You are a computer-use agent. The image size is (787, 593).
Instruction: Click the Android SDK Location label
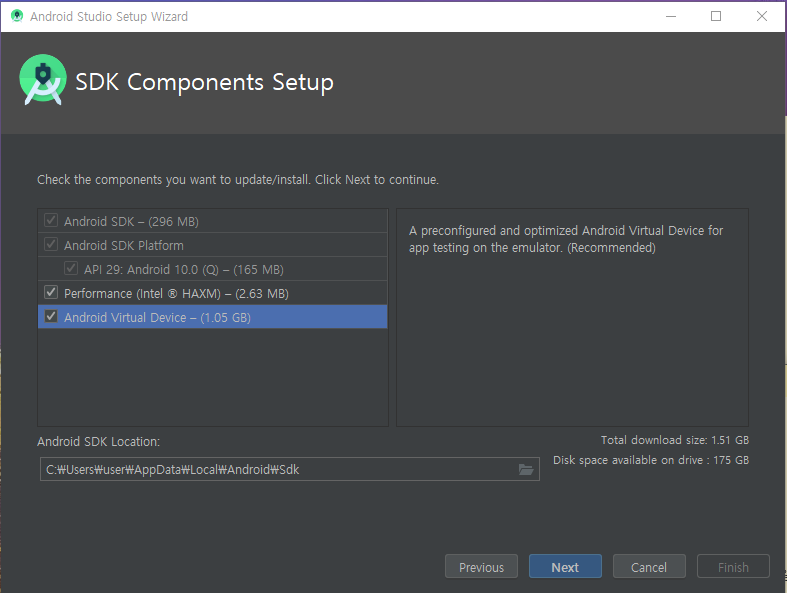[x=98, y=442]
